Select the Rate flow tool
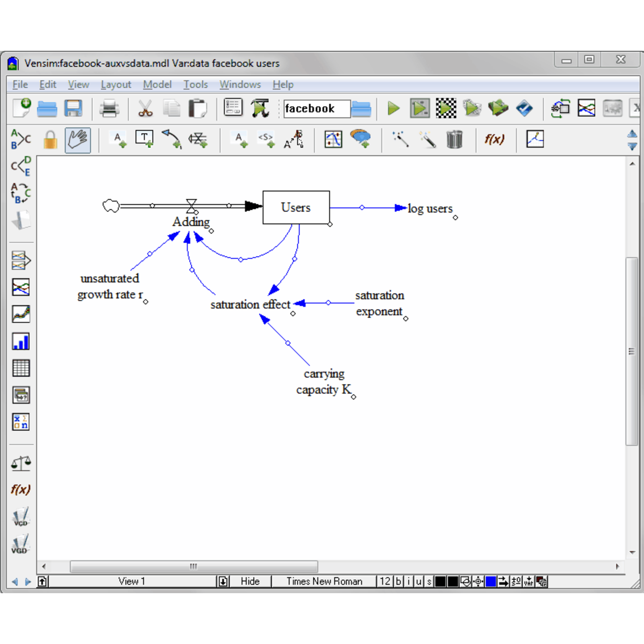 point(198,139)
